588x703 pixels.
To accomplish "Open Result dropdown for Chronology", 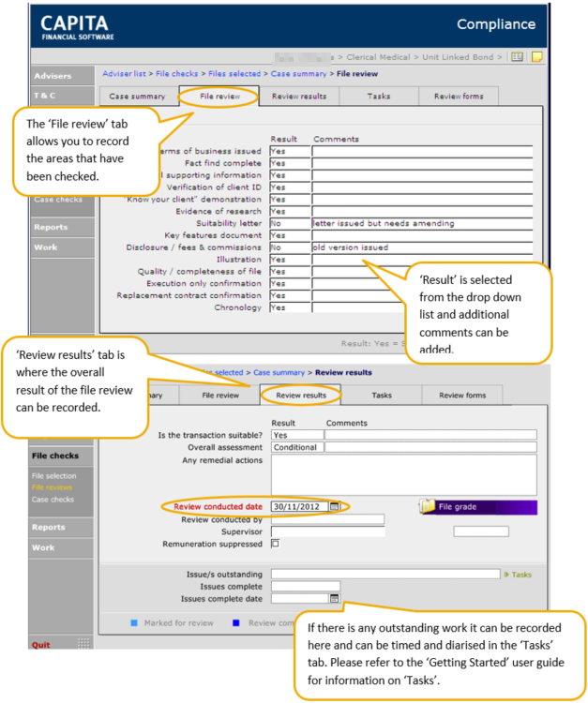I will (290, 307).
